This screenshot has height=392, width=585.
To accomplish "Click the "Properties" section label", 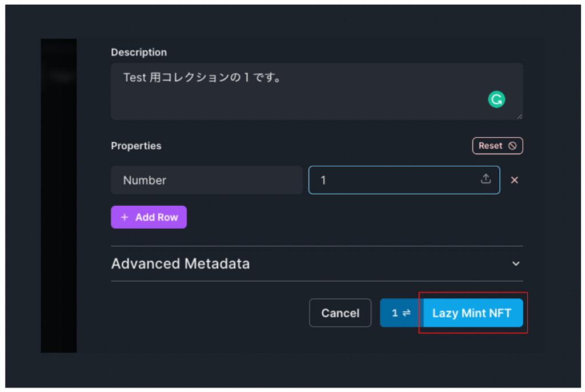I will (136, 146).
